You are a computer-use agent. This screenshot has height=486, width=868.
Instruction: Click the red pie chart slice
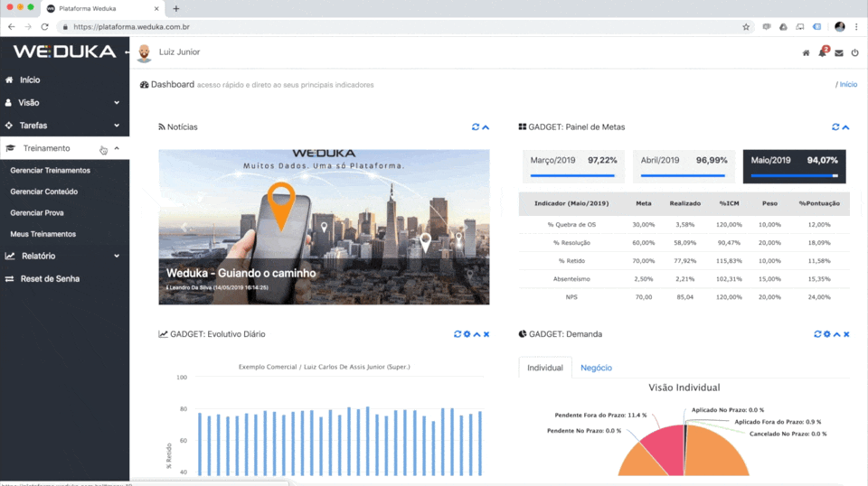click(666, 449)
